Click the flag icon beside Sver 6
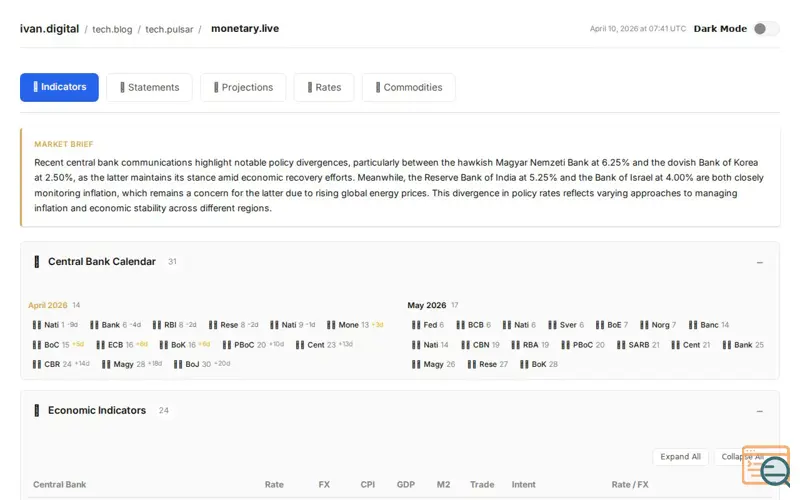The height and width of the screenshot is (500, 800). click(x=552, y=325)
